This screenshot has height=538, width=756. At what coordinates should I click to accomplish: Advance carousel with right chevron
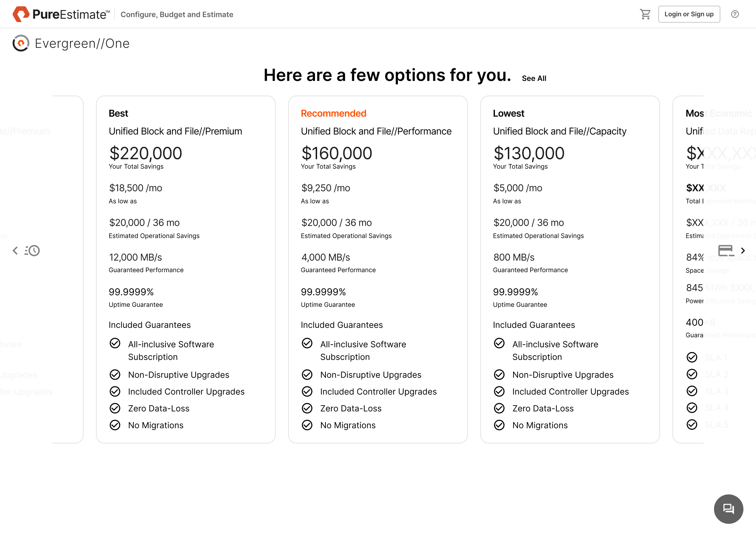(743, 250)
